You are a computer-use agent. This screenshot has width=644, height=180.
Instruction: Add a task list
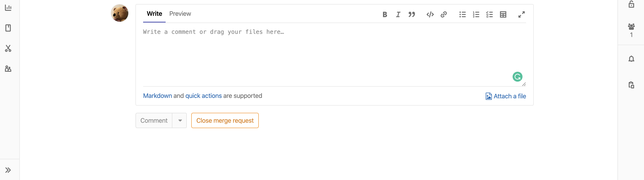point(489,14)
